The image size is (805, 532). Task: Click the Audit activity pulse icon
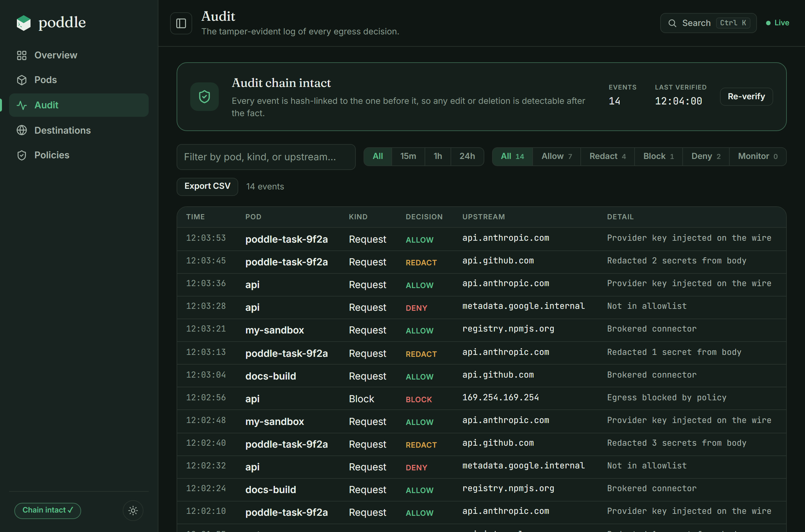pos(22,105)
